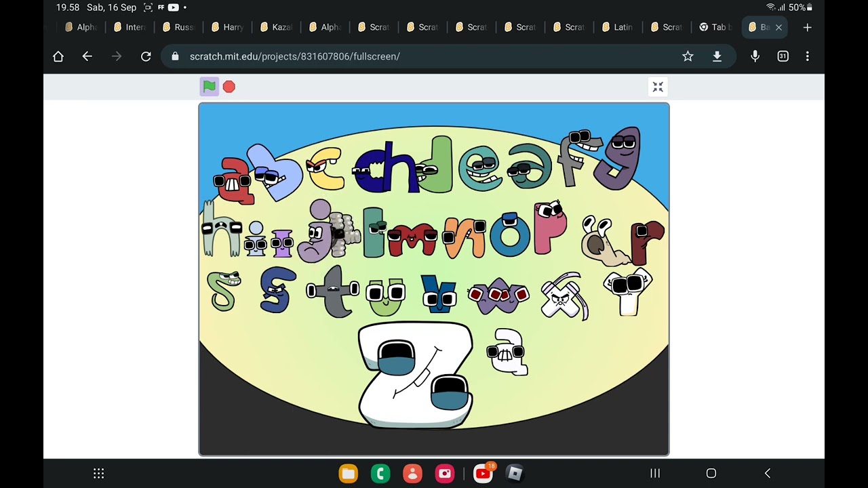868x488 pixels.
Task: Click the snail-shaped q character
Action: [606, 242]
